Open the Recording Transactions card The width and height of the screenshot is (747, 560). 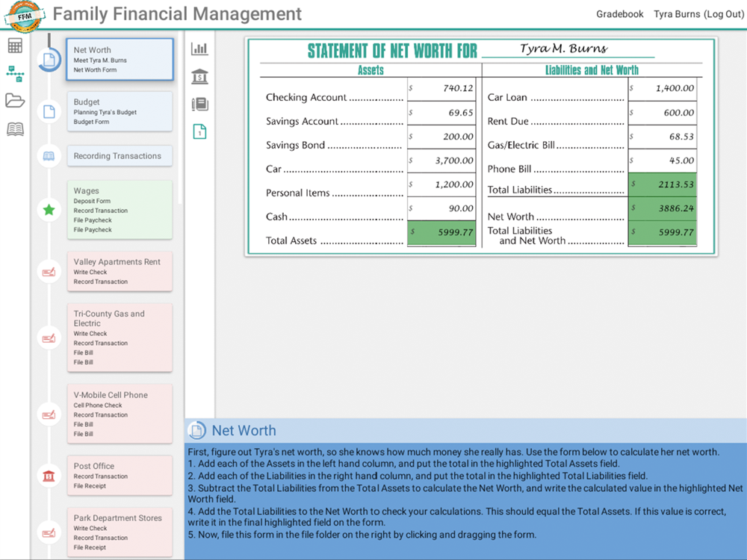(x=120, y=156)
